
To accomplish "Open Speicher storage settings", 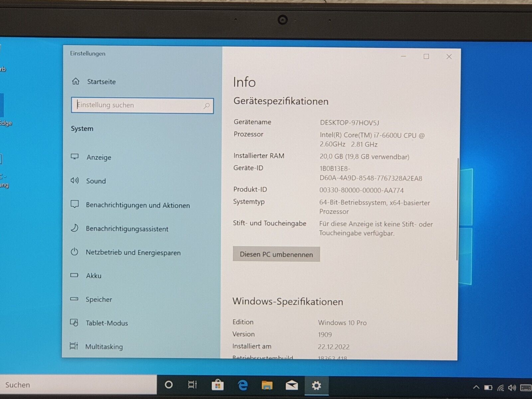I will coord(99,299).
